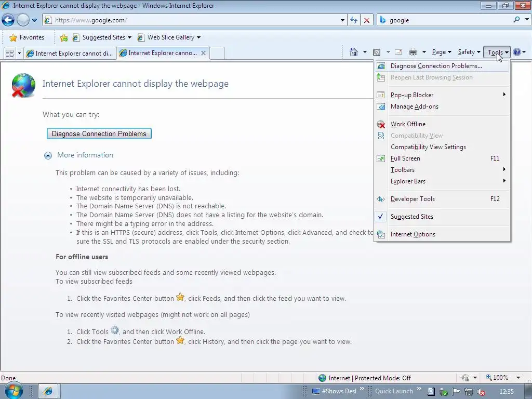Click the Diagnose Connection Problems page button

(x=99, y=134)
